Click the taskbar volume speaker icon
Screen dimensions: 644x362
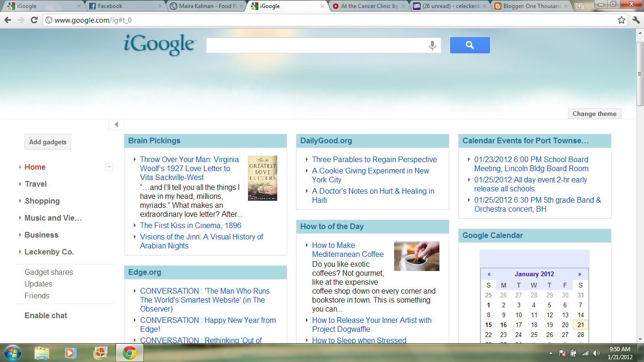pyautogui.click(x=597, y=353)
